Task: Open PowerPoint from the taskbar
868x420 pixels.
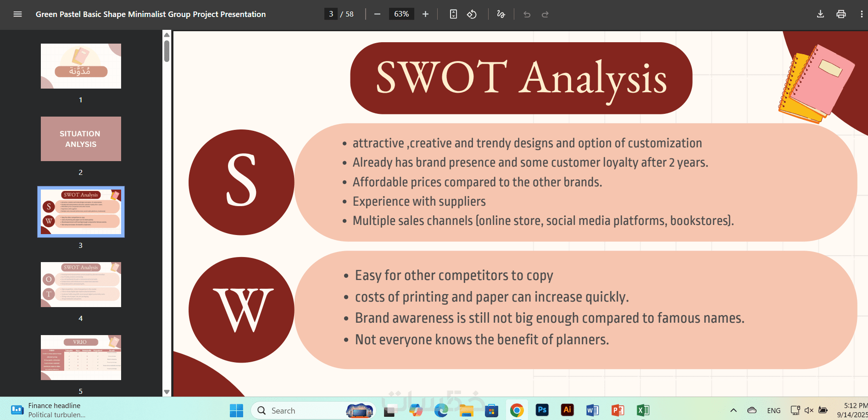Action: (x=618, y=410)
